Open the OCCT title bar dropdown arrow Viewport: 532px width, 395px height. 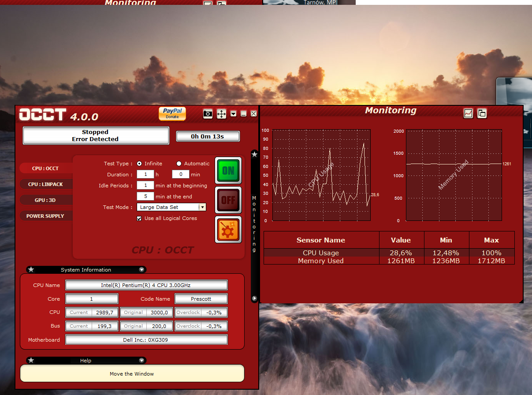pyautogui.click(x=234, y=114)
